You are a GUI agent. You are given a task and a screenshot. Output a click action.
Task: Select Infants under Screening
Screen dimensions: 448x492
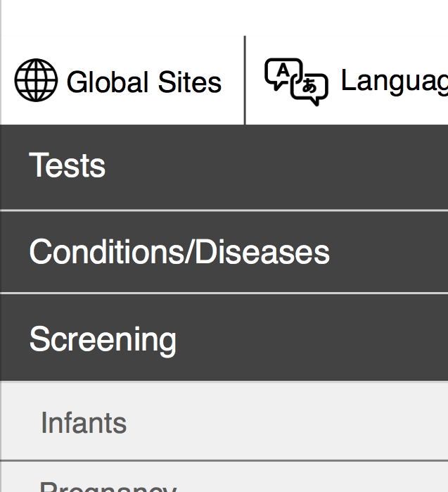224,421
